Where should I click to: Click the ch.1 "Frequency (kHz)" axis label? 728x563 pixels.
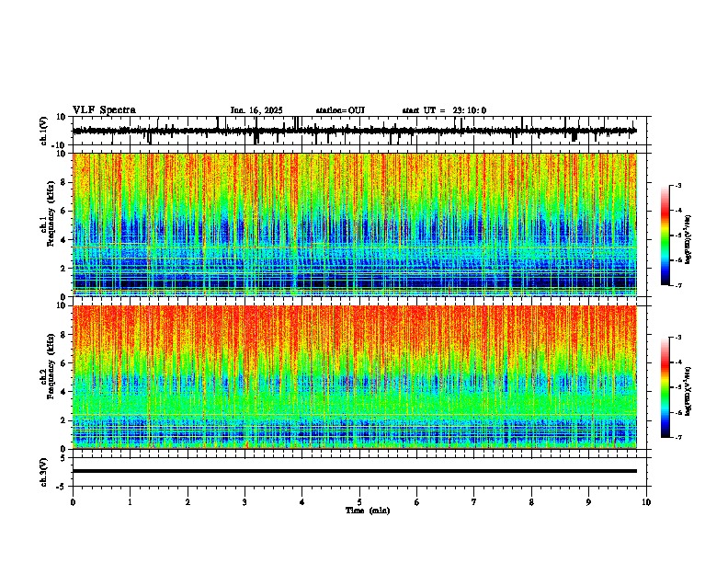point(51,213)
